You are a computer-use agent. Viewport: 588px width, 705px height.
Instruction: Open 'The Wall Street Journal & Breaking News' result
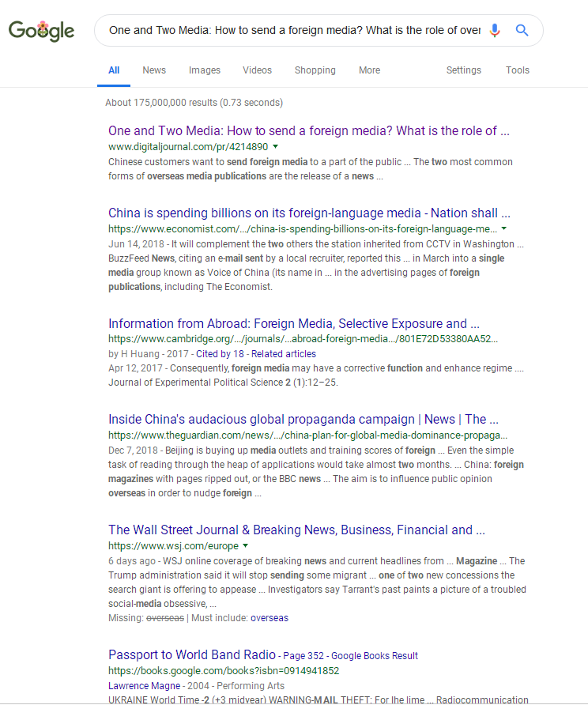(x=296, y=530)
